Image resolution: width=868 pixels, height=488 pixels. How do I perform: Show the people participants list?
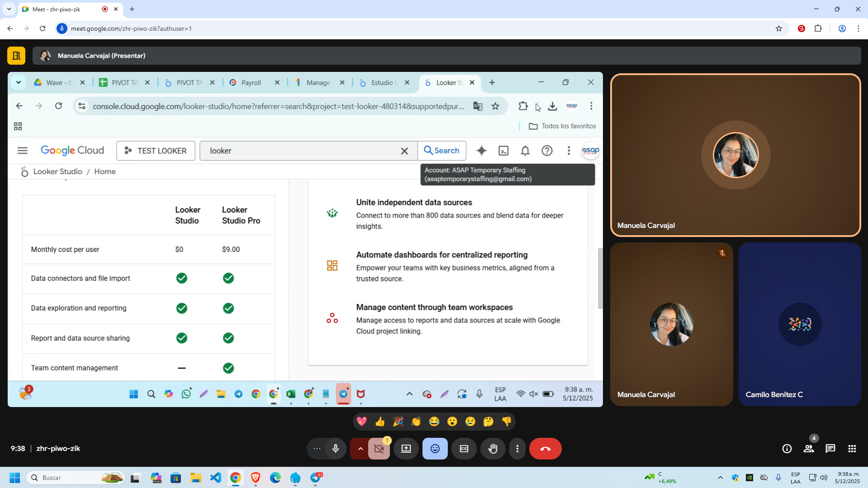pos(808,449)
